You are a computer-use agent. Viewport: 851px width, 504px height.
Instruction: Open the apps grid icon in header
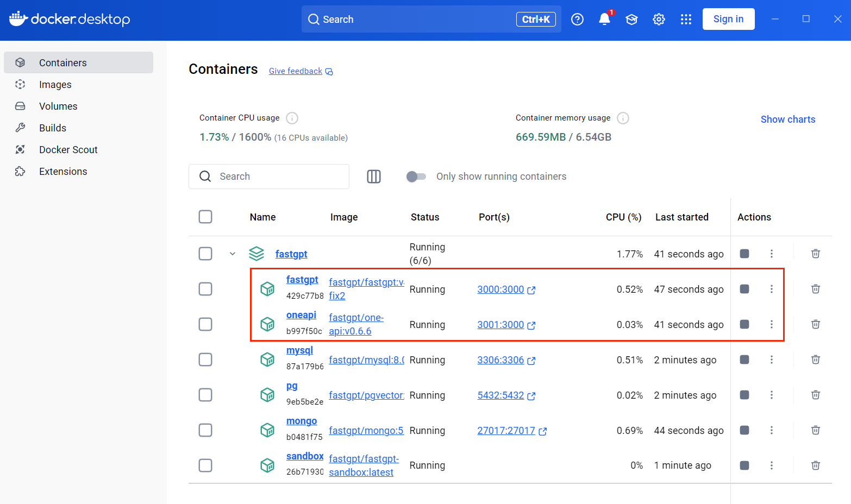coord(686,20)
